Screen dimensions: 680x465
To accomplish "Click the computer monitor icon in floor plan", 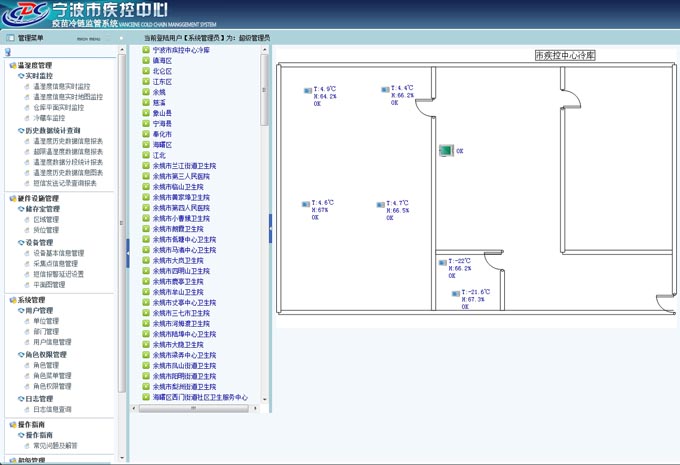I will pos(445,151).
